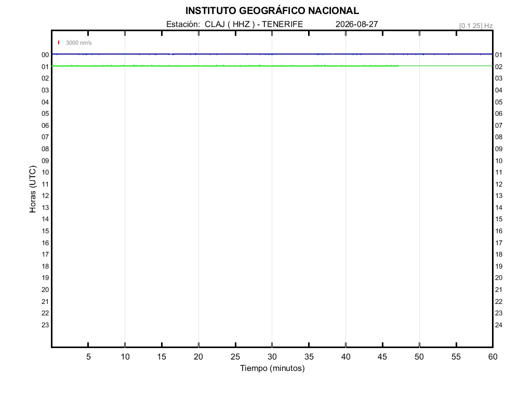Click the left axis hour label 23
The height and width of the screenshot is (399, 532).
(x=45, y=325)
